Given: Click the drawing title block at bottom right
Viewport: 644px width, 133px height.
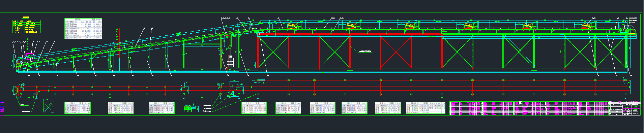Looking at the screenshot, I should coord(625,108).
